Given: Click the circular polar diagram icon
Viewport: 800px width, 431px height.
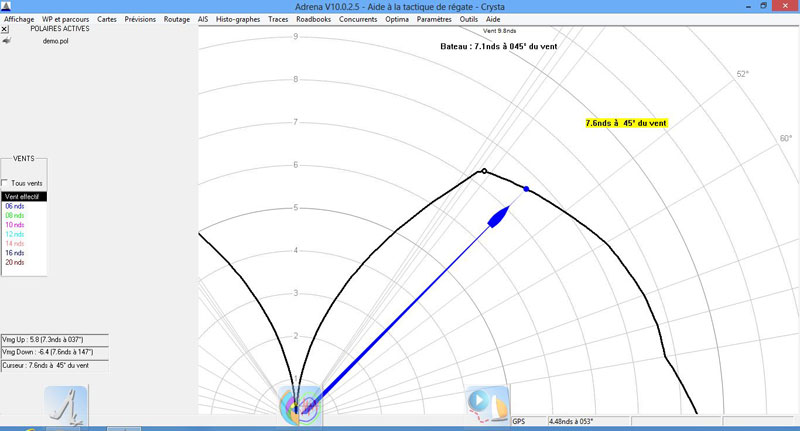Looking at the screenshot, I should 300,406.
